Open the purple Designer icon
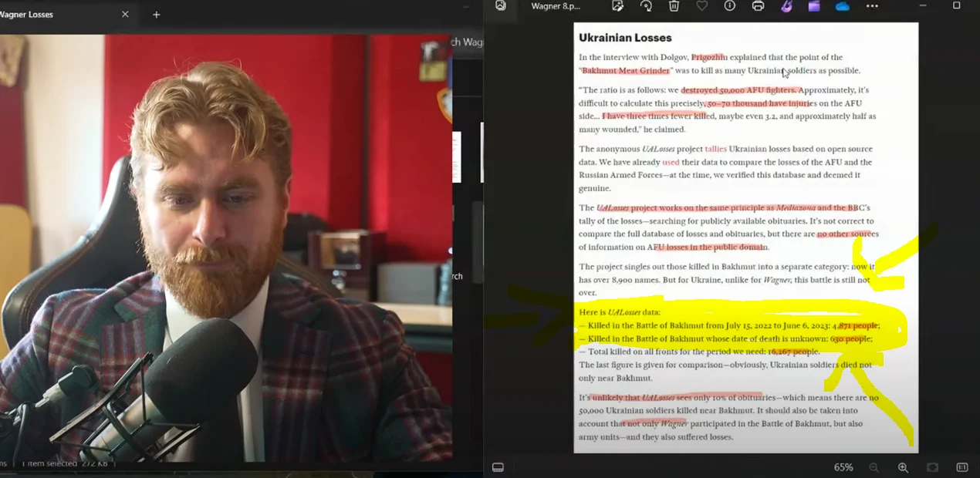This screenshot has width=980, height=478. click(786, 6)
